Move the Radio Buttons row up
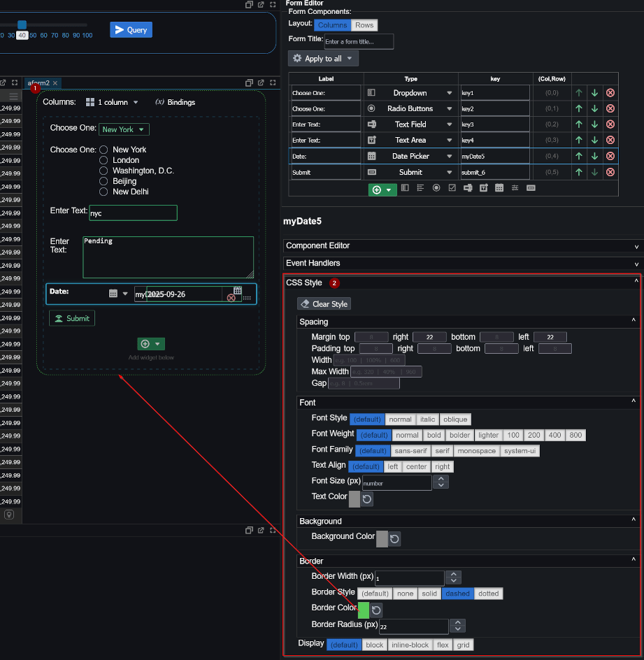Viewport: 644px width, 660px height. tap(578, 108)
